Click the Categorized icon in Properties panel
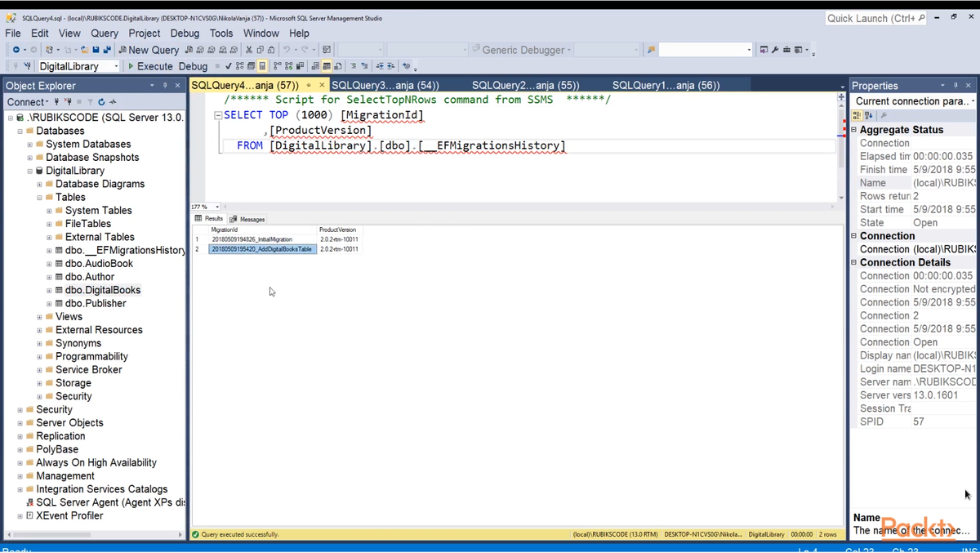 857,115
